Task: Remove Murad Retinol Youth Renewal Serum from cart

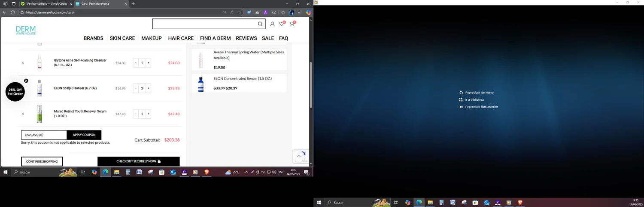Action: pos(23,114)
